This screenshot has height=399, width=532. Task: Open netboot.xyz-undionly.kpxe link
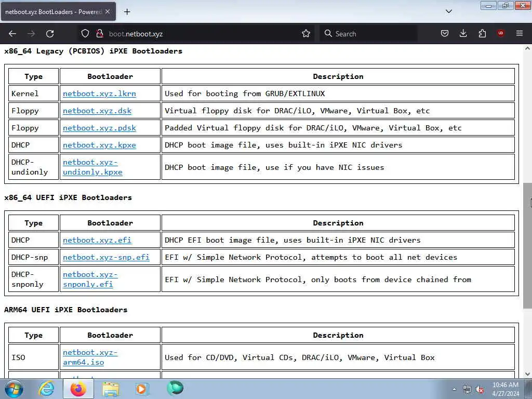[92, 167]
